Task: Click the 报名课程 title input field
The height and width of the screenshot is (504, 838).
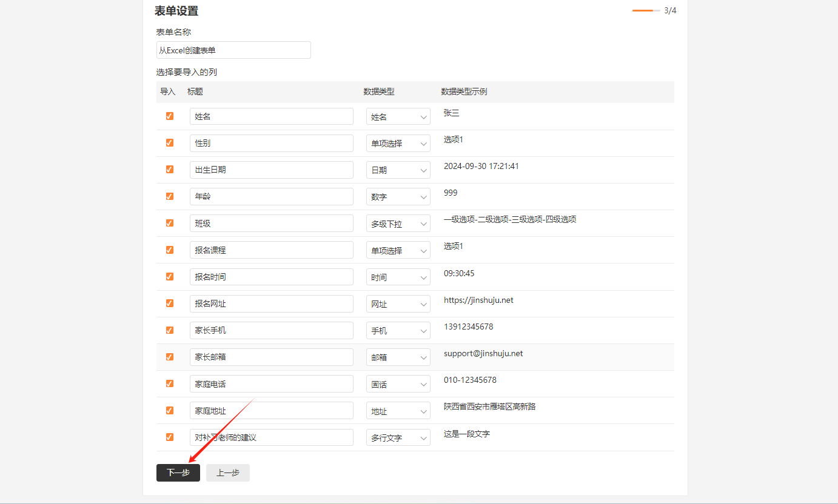Action: (x=272, y=250)
